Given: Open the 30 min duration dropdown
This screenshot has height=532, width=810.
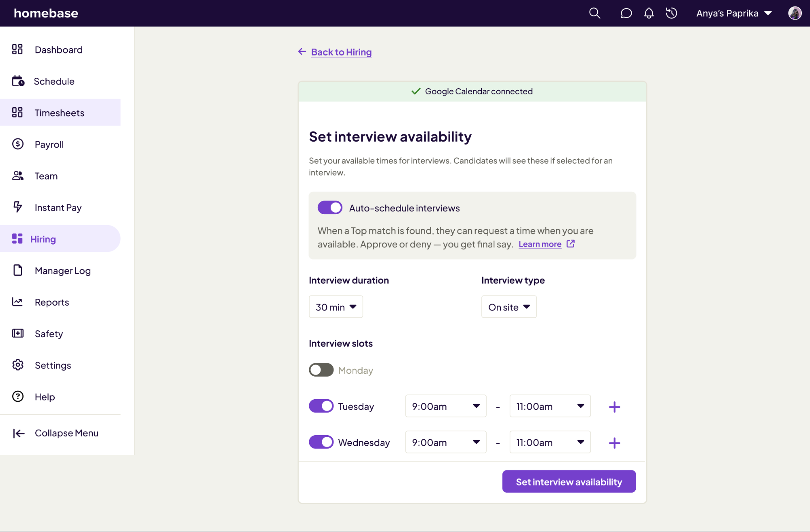Looking at the screenshot, I should pos(336,307).
